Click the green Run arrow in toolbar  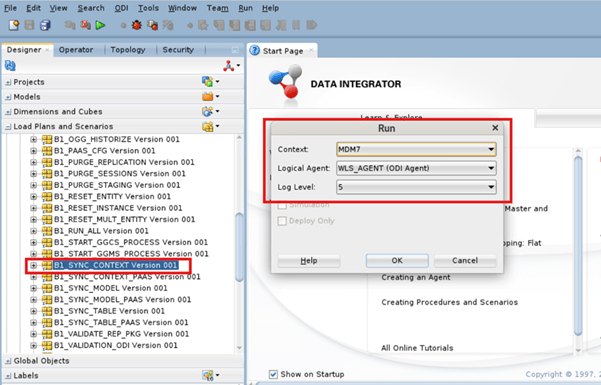pos(100,25)
